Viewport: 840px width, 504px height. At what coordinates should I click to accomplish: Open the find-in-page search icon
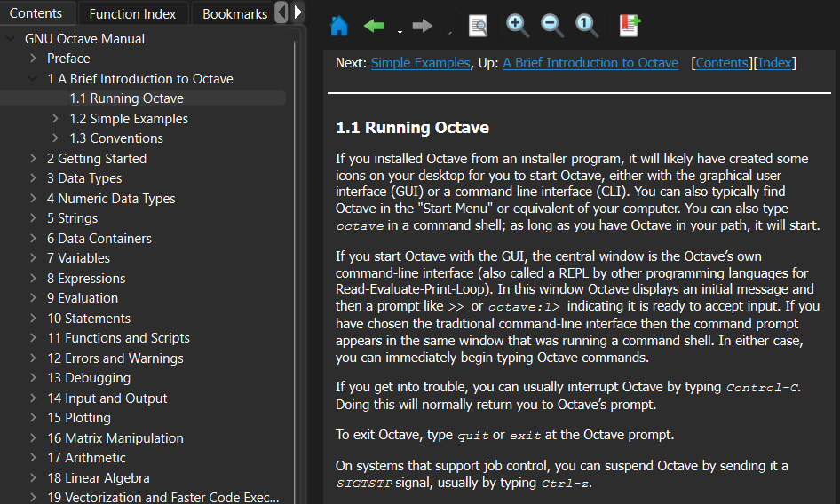pyautogui.click(x=478, y=26)
